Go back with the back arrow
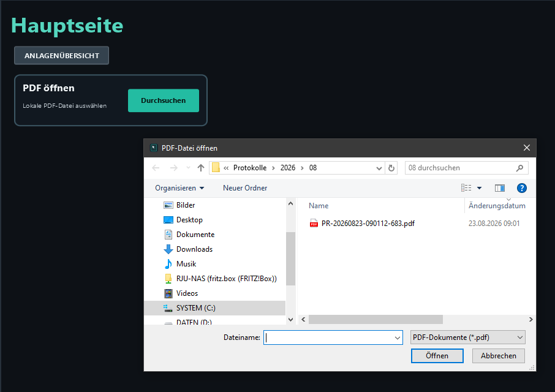The width and height of the screenshot is (555, 392). 156,168
